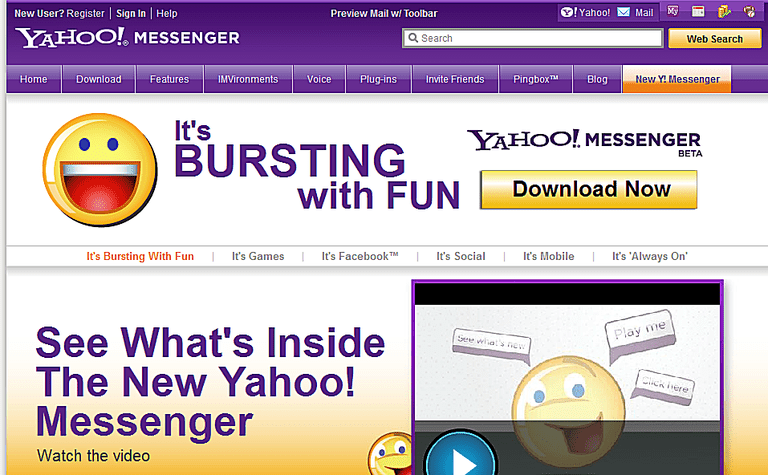This screenshot has width=768, height=475.
Task: Open the Features tab
Action: (169, 79)
